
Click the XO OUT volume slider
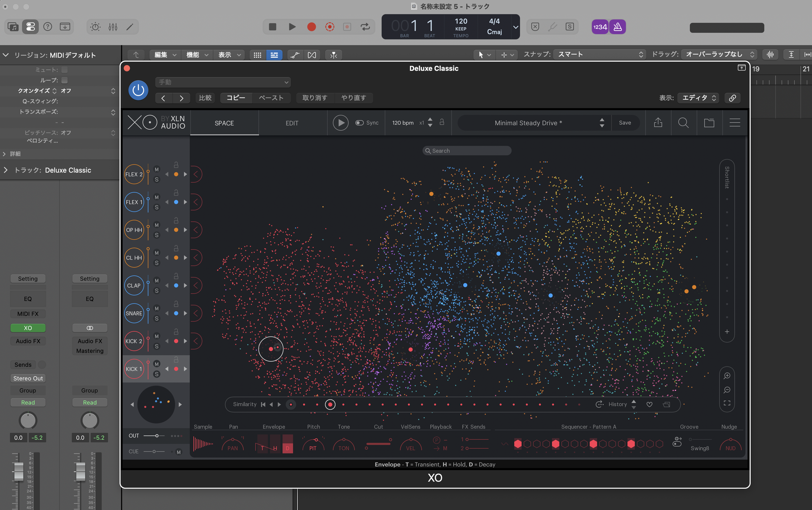154,436
